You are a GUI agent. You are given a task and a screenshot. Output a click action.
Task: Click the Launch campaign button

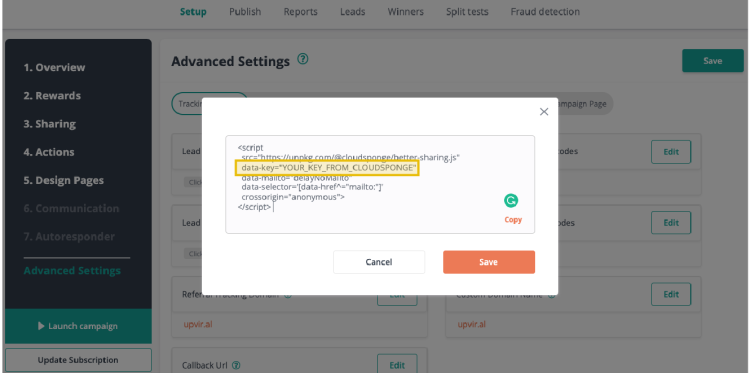coord(78,326)
